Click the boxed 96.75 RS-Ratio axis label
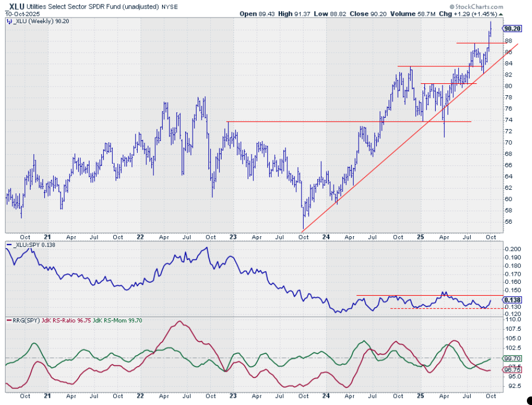Screen dimensions: 532x405 [x=512, y=370]
